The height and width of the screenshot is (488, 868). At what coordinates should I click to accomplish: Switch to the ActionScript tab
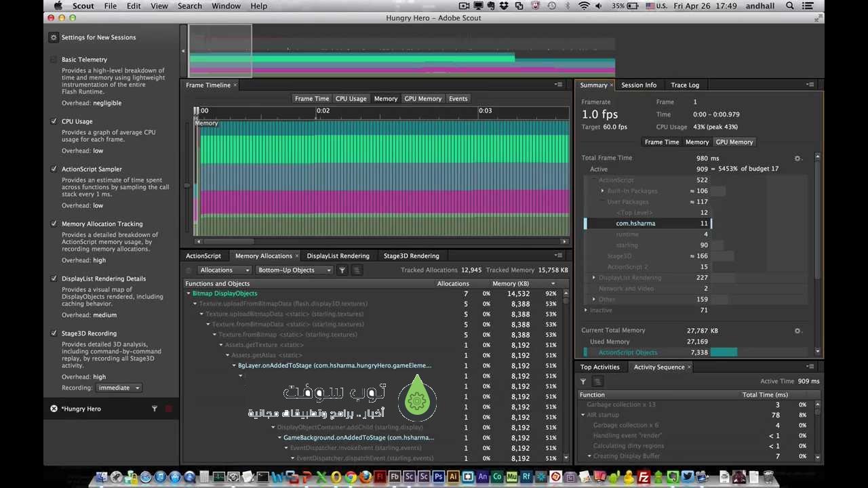click(203, 256)
